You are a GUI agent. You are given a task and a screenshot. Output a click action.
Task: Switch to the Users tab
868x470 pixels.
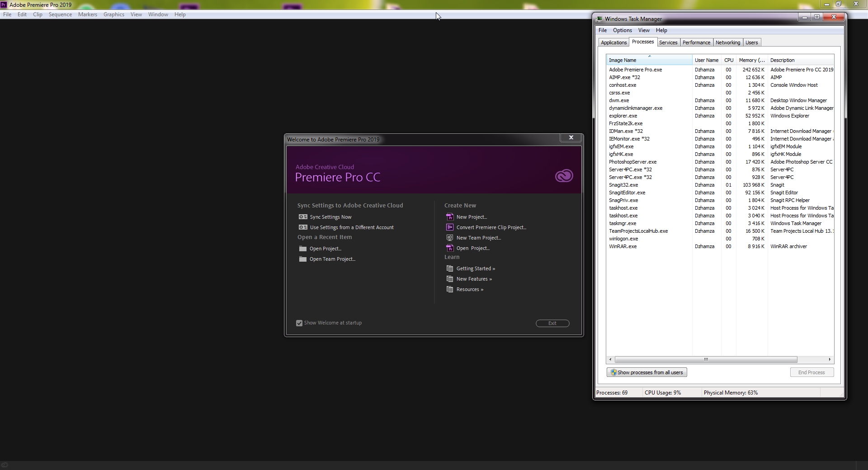pos(751,42)
